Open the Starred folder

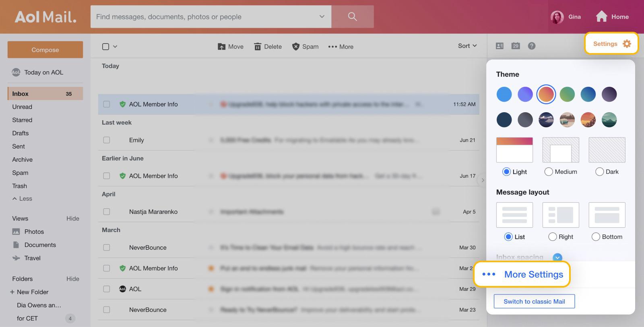(x=22, y=120)
